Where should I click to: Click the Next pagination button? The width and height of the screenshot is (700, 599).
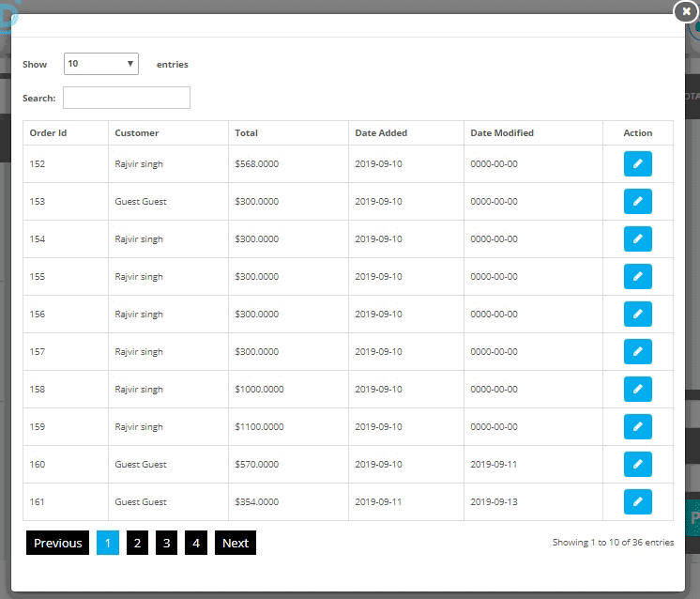(x=236, y=543)
